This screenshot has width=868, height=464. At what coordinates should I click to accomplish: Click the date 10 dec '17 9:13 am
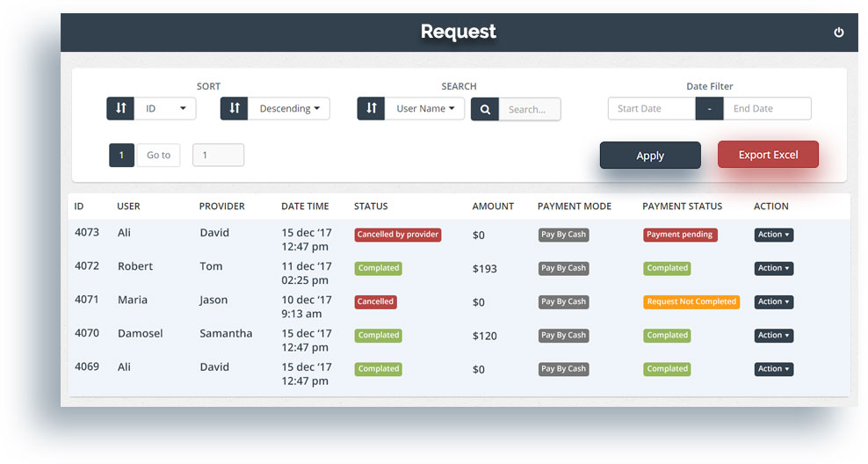(x=306, y=307)
